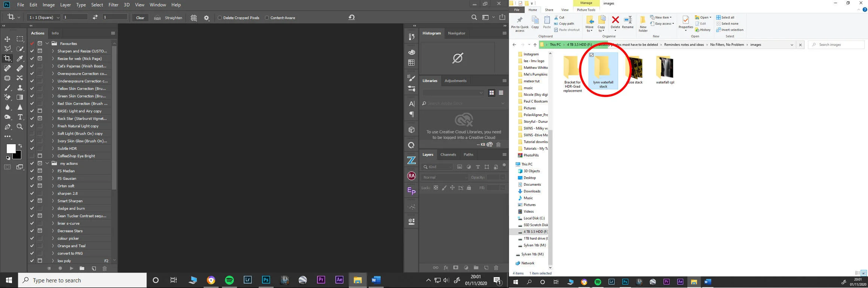
Task: Swap crop width and height values
Action: (95, 17)
